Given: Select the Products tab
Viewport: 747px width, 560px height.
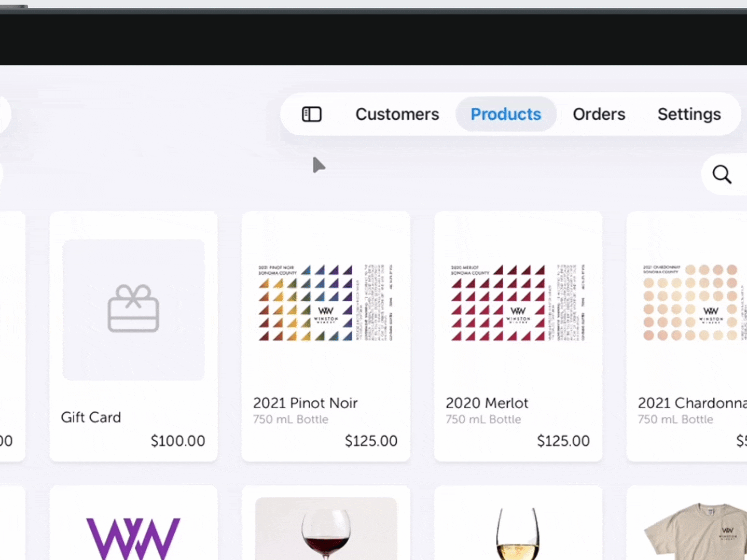Looking at the screenshot, I should tap(506, 114).
